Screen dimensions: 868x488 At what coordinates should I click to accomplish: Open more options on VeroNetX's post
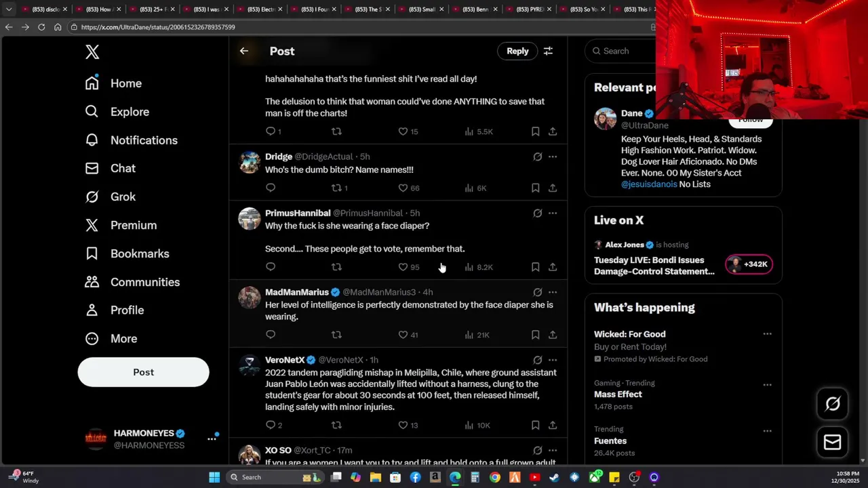click(553, 360)
